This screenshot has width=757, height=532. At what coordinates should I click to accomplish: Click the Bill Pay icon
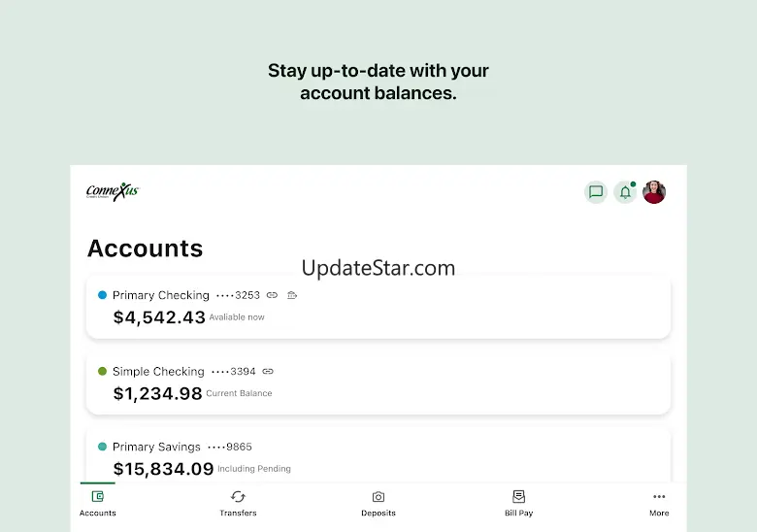point(519,497)
